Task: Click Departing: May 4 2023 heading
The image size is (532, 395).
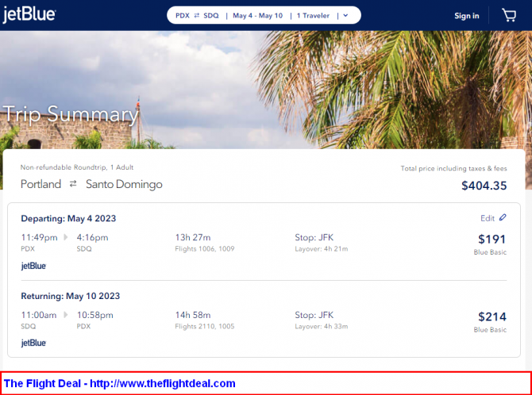Action: pos(68,218)
